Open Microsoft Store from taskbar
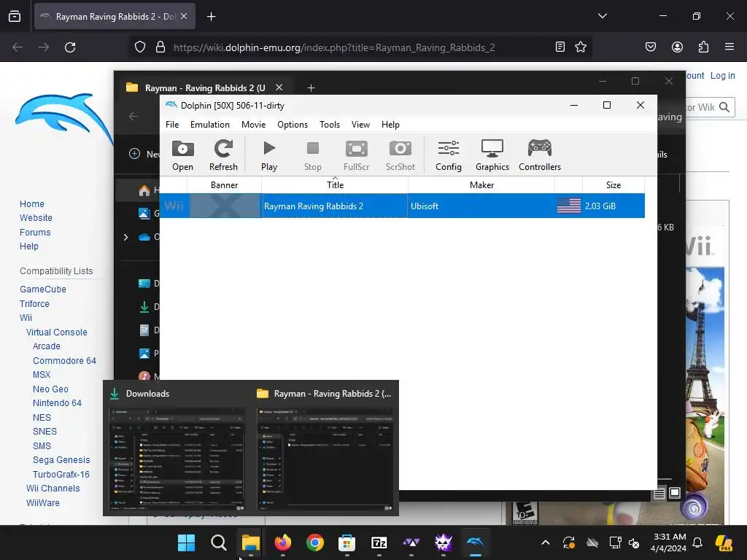The height and width of the screenshot is (560, 747). [347, 542]
